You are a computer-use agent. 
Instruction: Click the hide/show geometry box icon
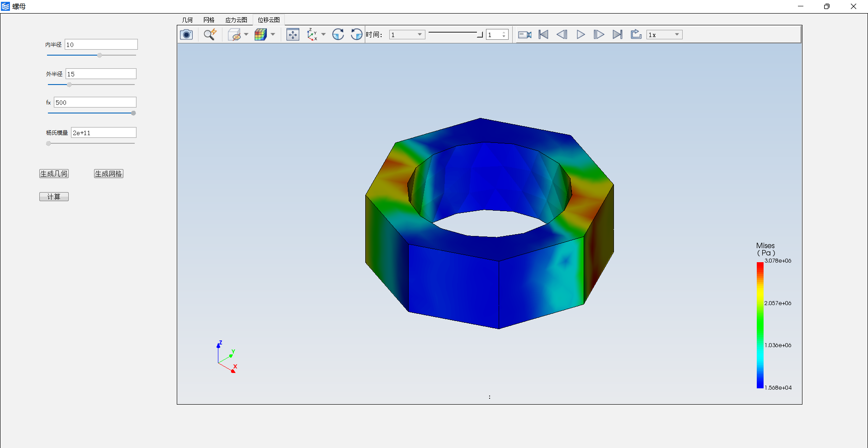[234, 35]
